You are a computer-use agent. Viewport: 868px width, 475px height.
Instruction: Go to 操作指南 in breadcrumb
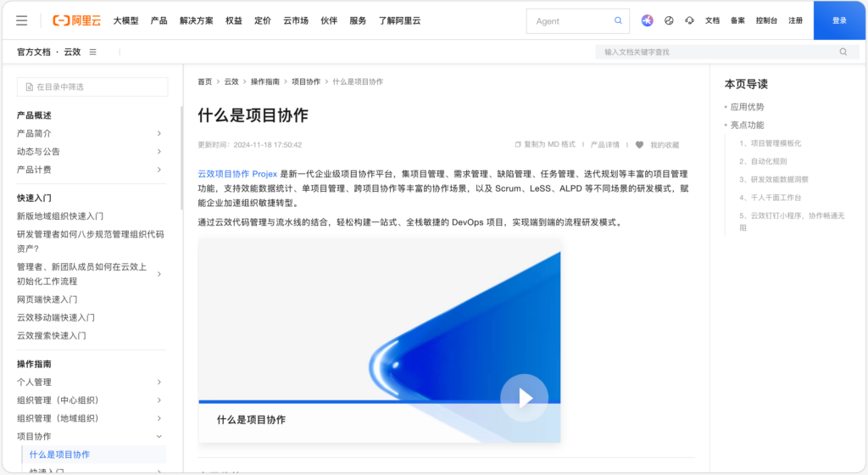[265, 82]
